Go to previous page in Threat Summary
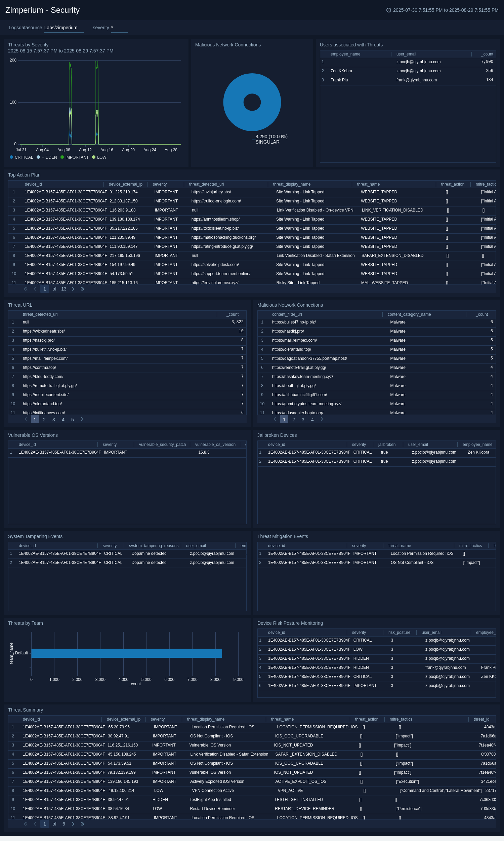 coord(35,824)
